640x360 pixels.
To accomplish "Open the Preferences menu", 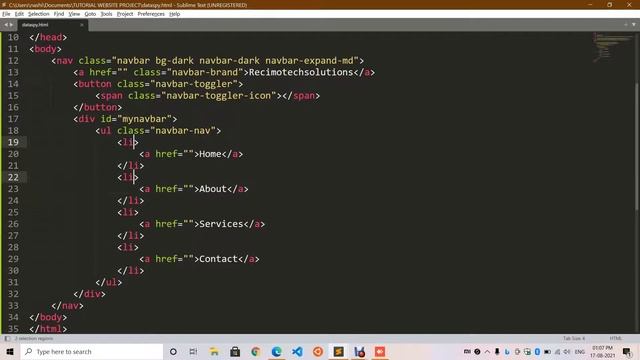I will click(151, 14).
